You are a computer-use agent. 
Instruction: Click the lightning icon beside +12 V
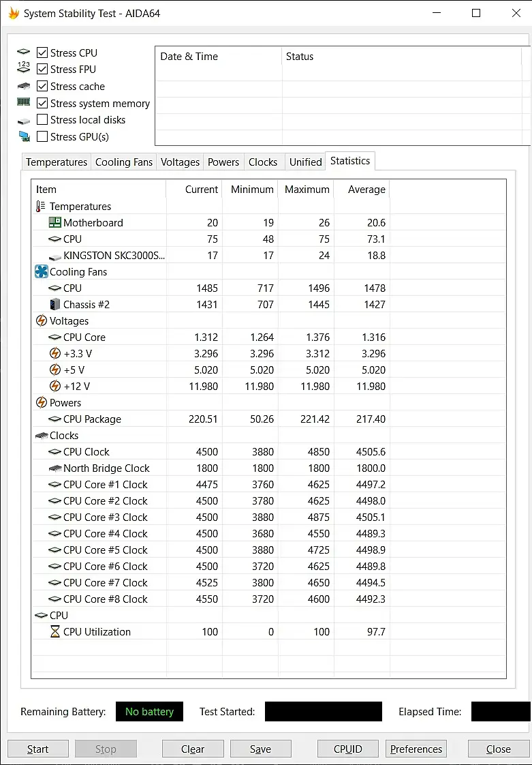pyautogui.click(x=55, y=386)
